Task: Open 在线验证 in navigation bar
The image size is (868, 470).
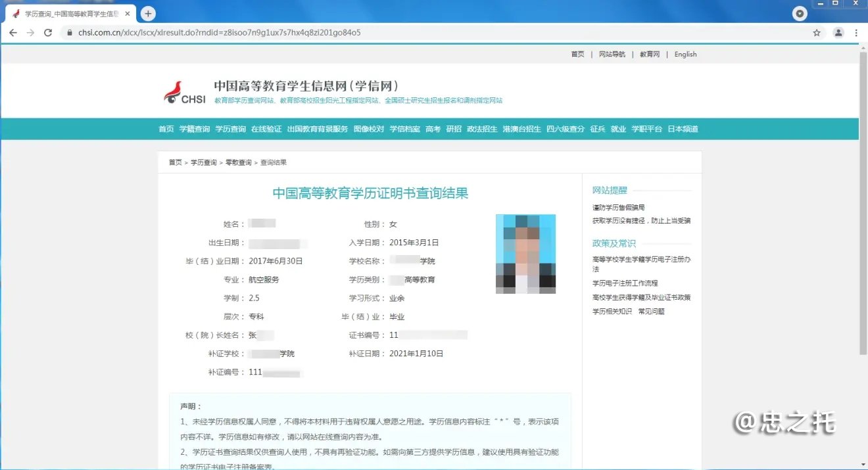Action: [x=266, y=129]
